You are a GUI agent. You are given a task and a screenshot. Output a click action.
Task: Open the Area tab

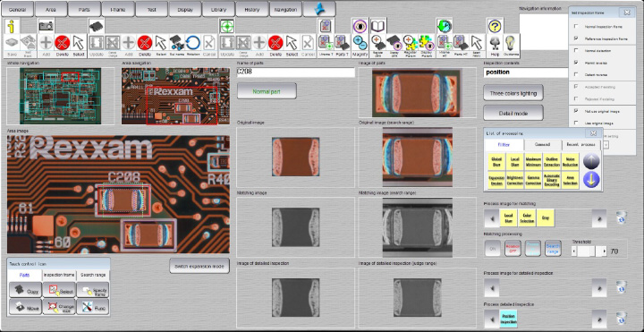pyautogui.click(x=51, y=9)
